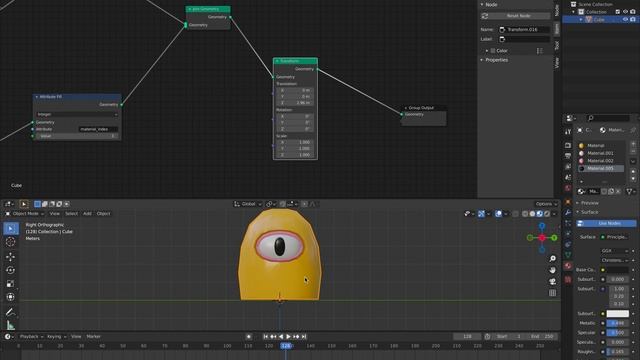Toggle Collection exclude checkbox in outliner
Screen dimensions: 640x360
pyautogui.click(x=618, y=12)
